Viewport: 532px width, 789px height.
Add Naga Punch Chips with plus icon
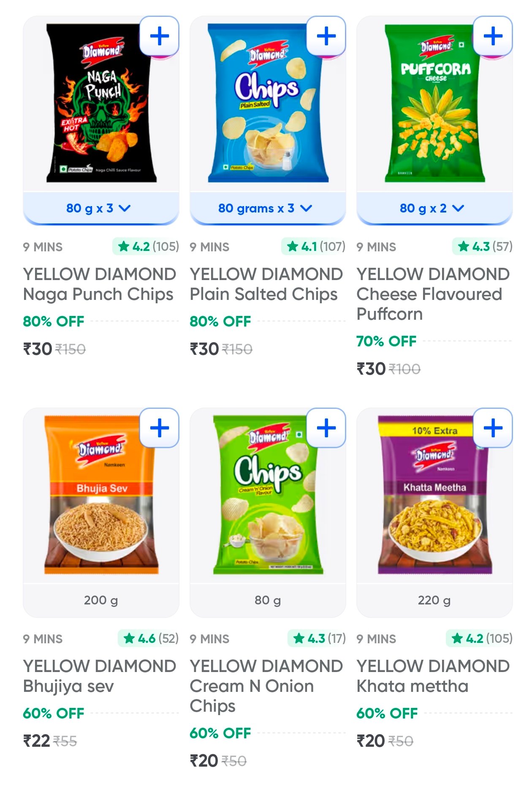[x=159, y=36]
